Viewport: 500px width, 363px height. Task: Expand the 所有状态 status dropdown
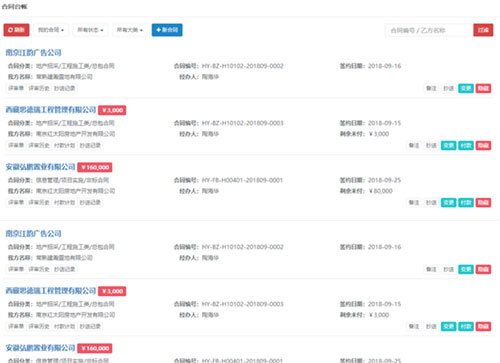point(90,30)
